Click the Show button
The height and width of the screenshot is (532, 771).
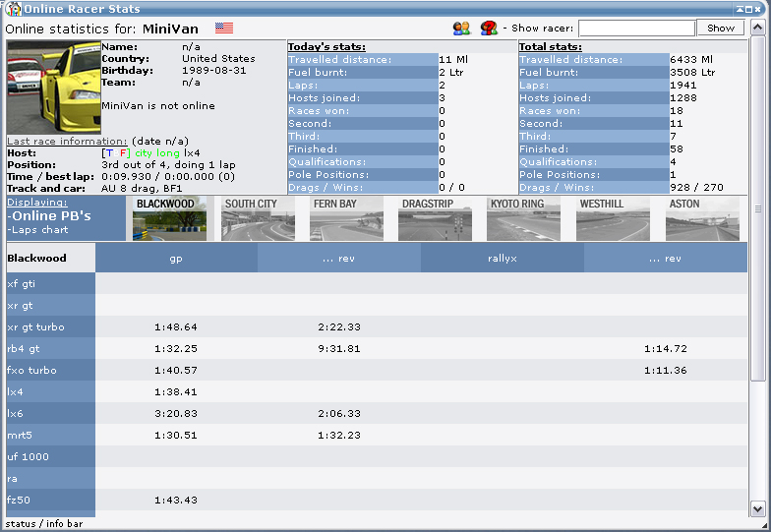(x=720, y=28)
